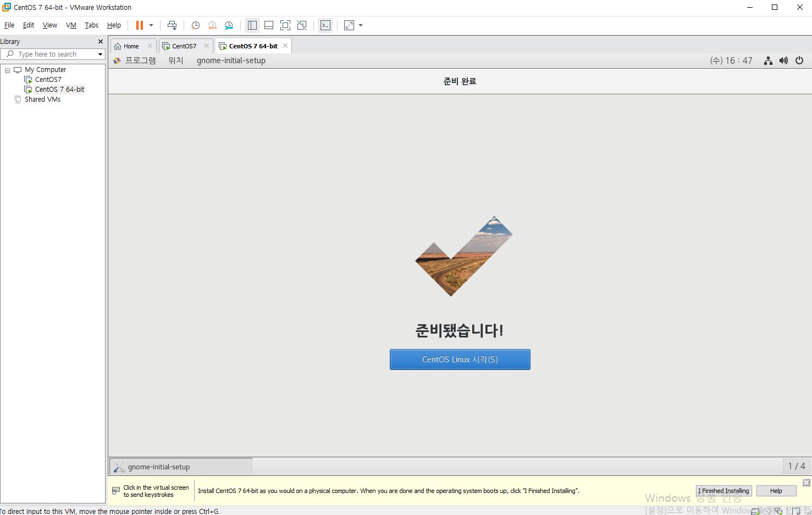Select CentOS7 in the library tree
The height and width of the screenshot is (515, 812).
click(48, 80)
